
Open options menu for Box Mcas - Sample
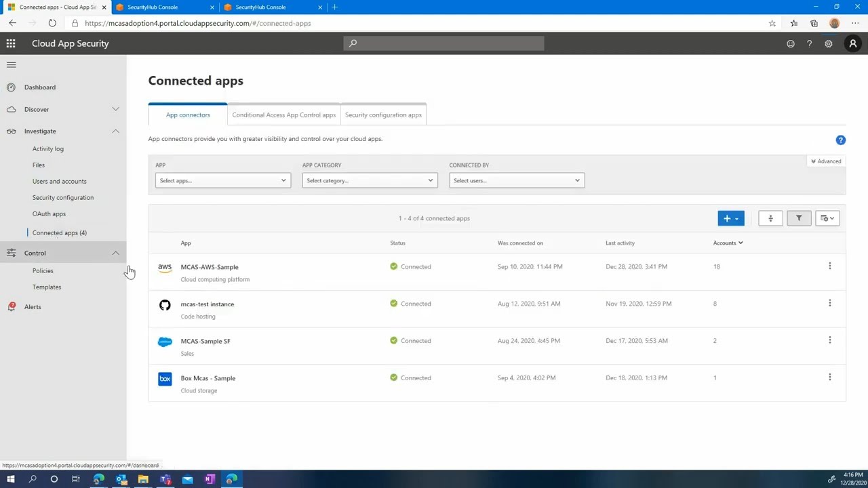tap(829, 378)
